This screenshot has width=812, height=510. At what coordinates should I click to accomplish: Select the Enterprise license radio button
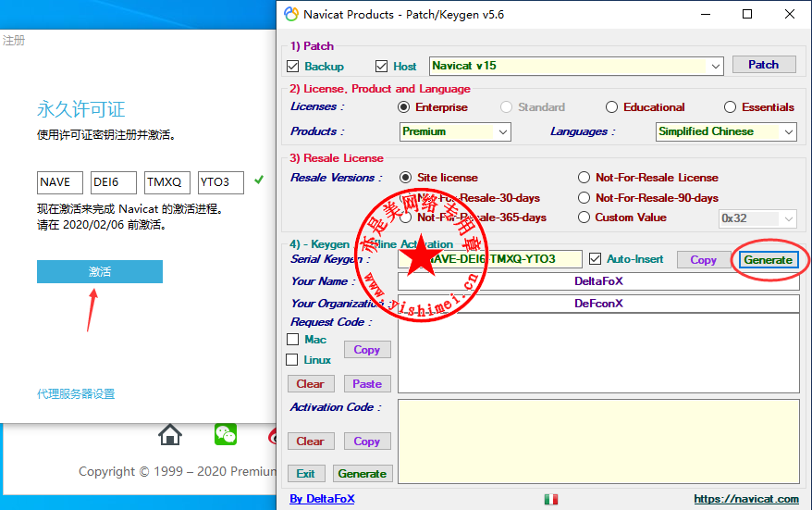tap(404, 107)
